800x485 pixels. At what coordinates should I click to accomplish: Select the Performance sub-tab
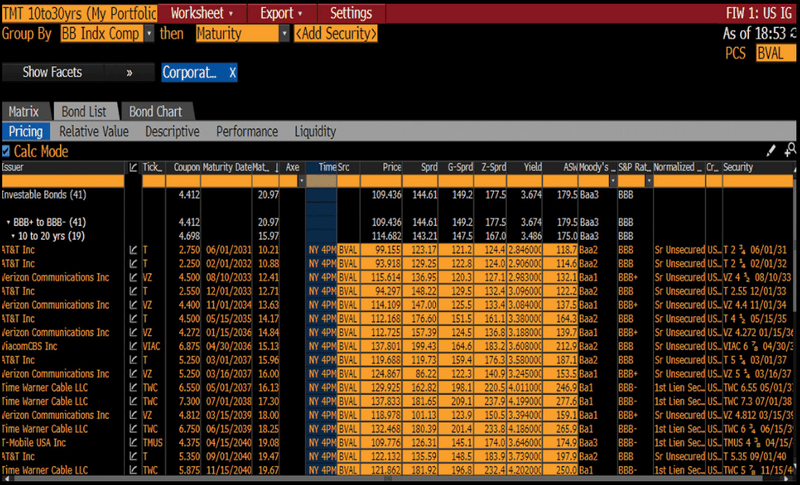click(x=247, y=132)
